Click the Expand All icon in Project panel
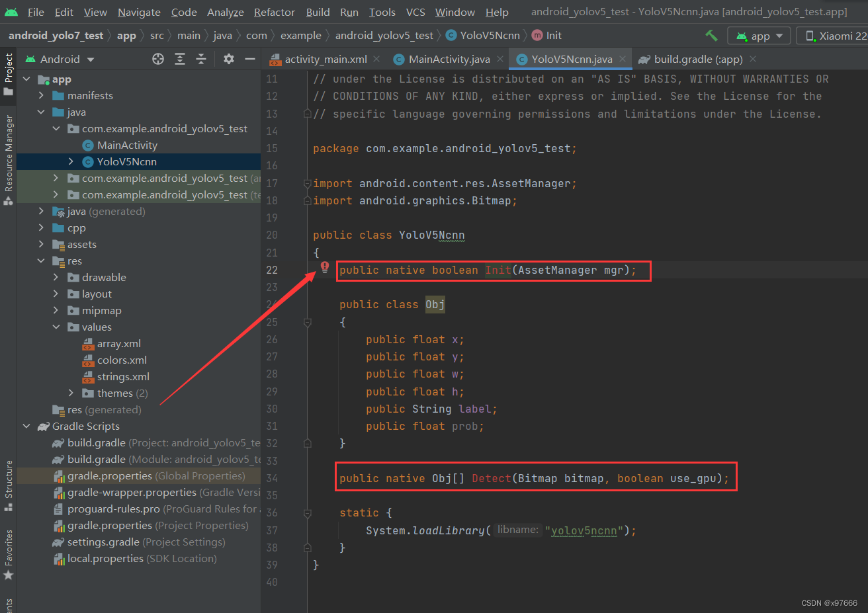868x613 pixels. 180,59
